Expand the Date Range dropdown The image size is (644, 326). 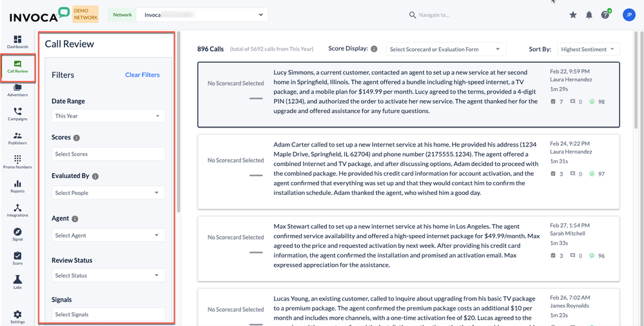click(108, 116)
